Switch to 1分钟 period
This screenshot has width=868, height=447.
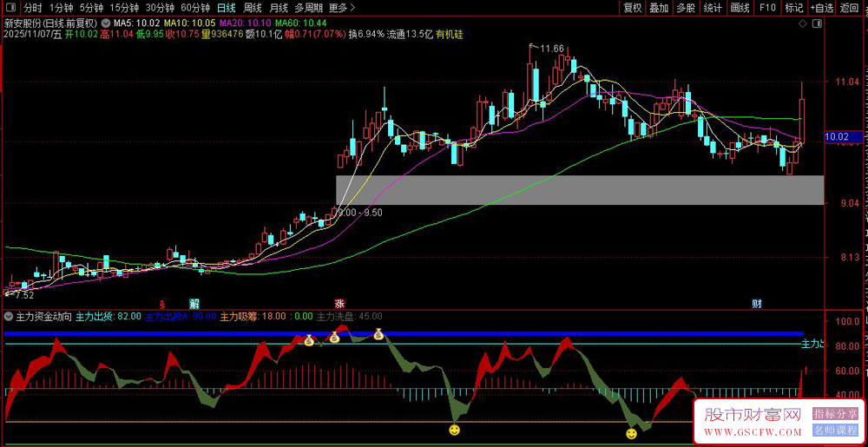click(x=61, y=8)
